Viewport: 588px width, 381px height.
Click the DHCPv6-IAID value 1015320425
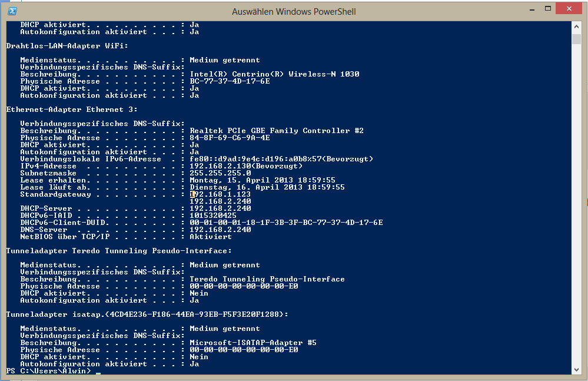click(x=213, y=216)
